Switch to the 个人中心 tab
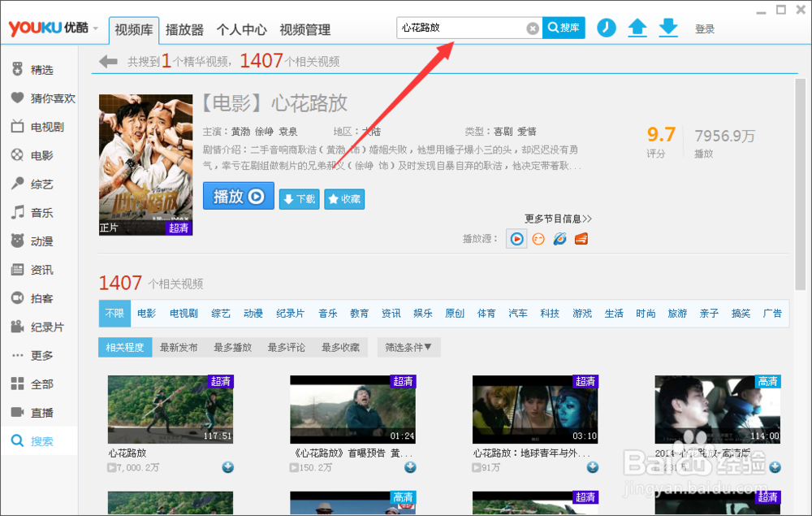 click(241, 29)
